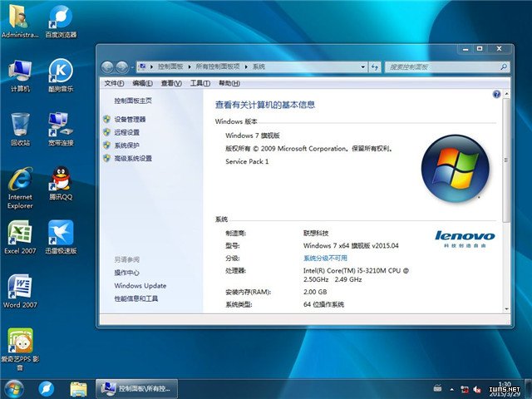
Task: Click the 系统分级不可用 rating link
Action: click(x=325, y=259)
